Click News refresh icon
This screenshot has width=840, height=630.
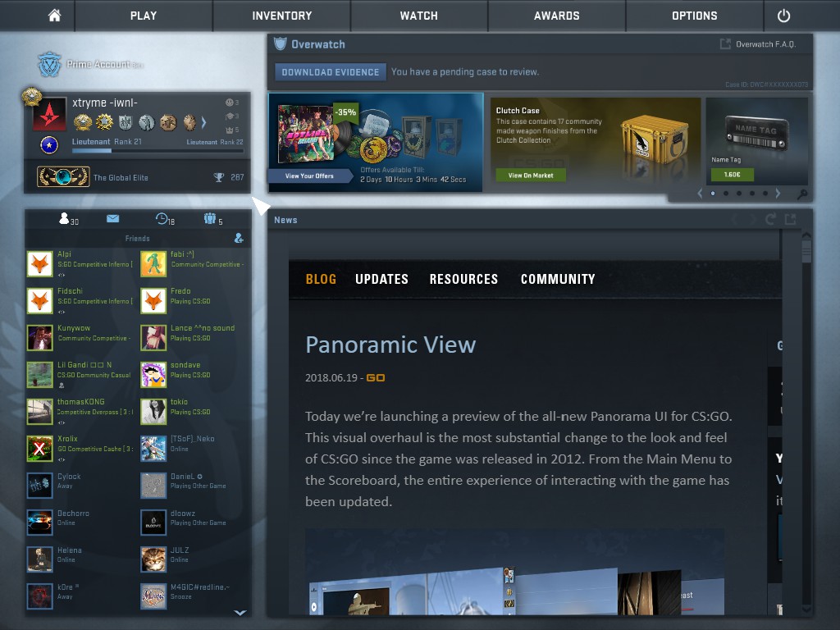(x=770, y=219)
